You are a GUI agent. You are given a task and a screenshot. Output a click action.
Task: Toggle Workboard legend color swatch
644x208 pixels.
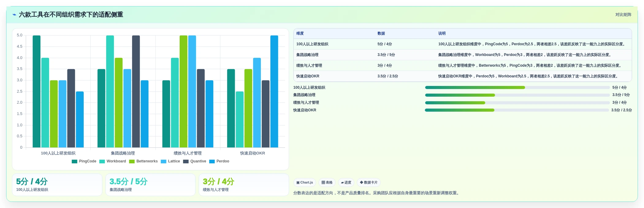[x=102, y=162]
